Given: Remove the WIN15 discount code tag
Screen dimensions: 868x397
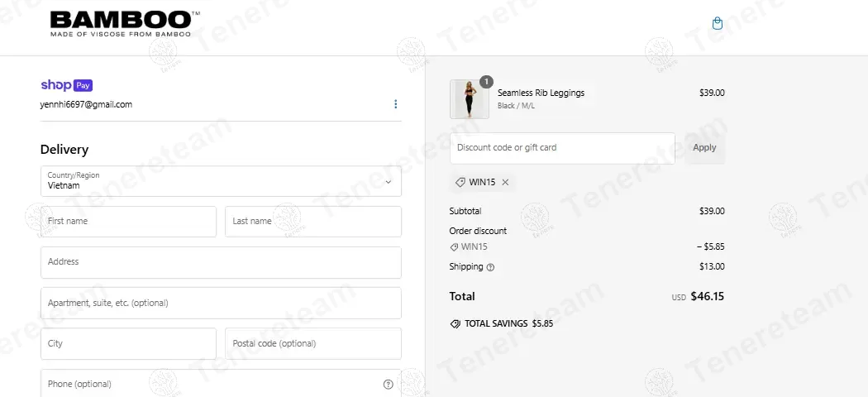Looking at the screenshot, I should (x=505, y=182).
